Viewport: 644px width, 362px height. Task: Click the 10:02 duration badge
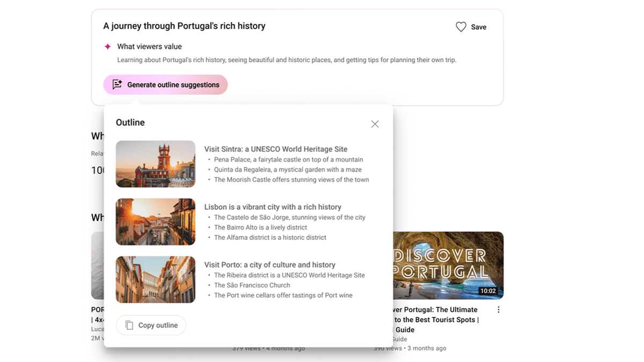[488, 291]
